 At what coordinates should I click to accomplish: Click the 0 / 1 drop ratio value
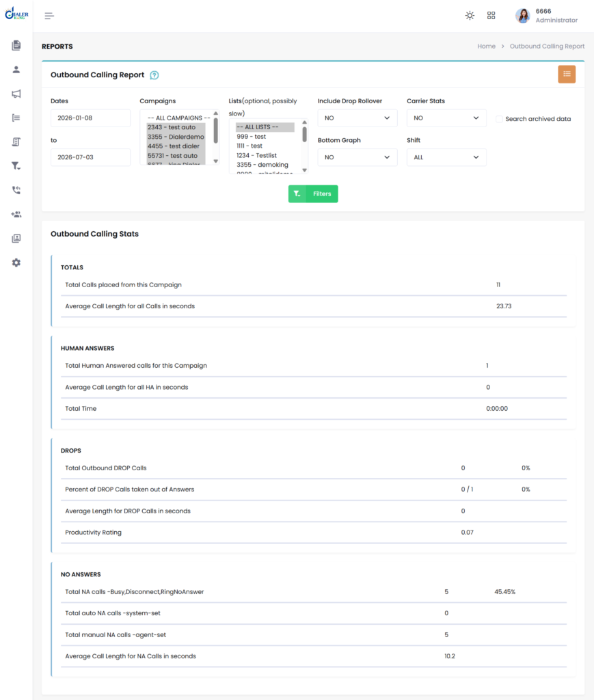[467, 489]
